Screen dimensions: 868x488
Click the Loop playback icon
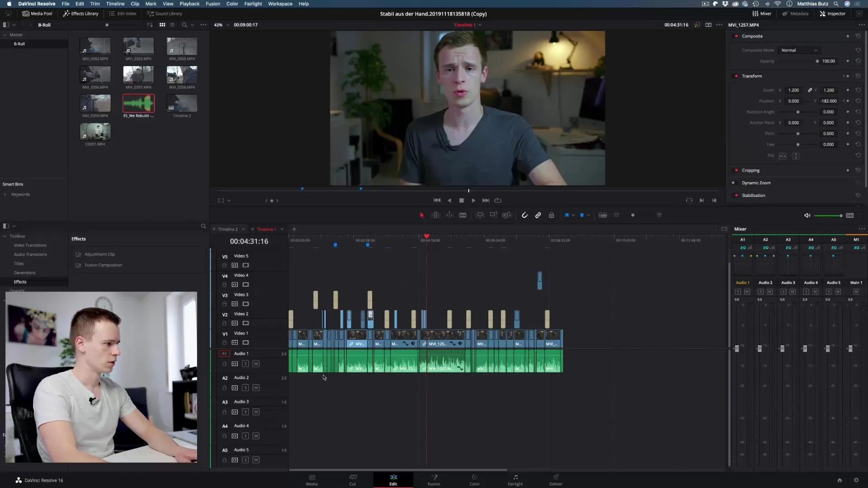(498, 200)
